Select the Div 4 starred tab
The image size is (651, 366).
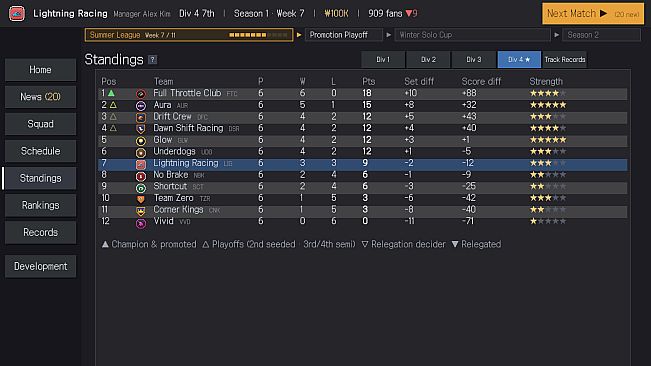[519, 59]
